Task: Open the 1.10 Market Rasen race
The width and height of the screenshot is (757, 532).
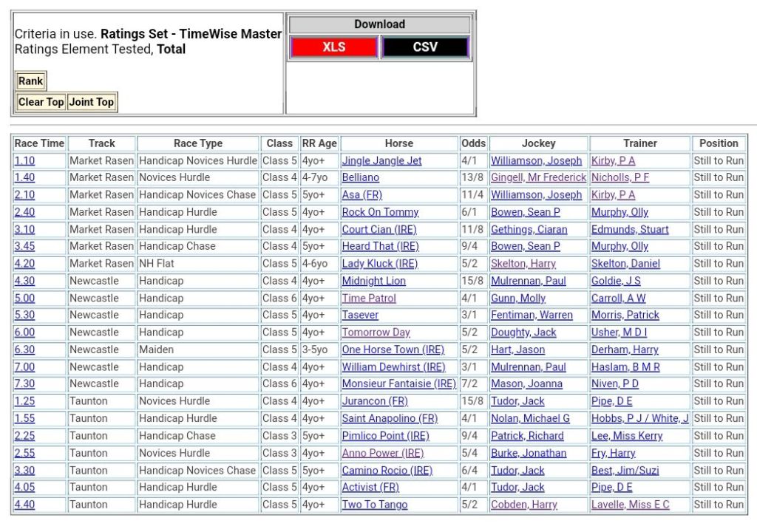Action: click(x=24, y=161)
